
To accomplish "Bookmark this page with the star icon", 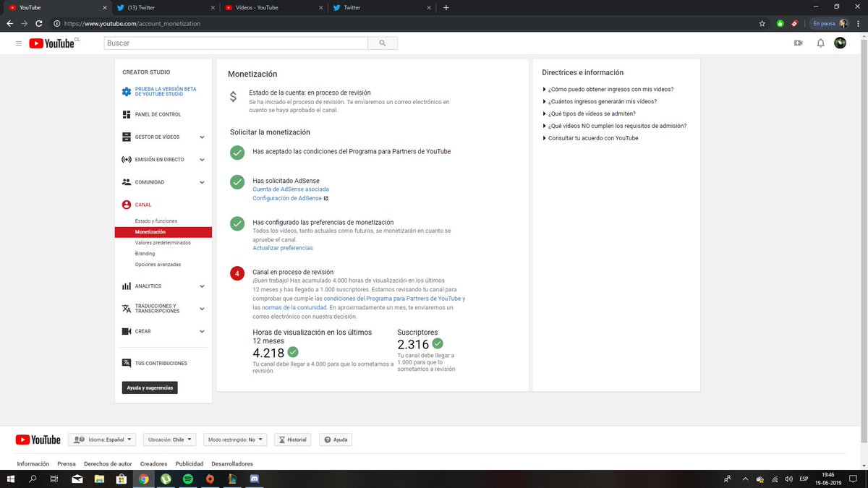I will 762,23.
